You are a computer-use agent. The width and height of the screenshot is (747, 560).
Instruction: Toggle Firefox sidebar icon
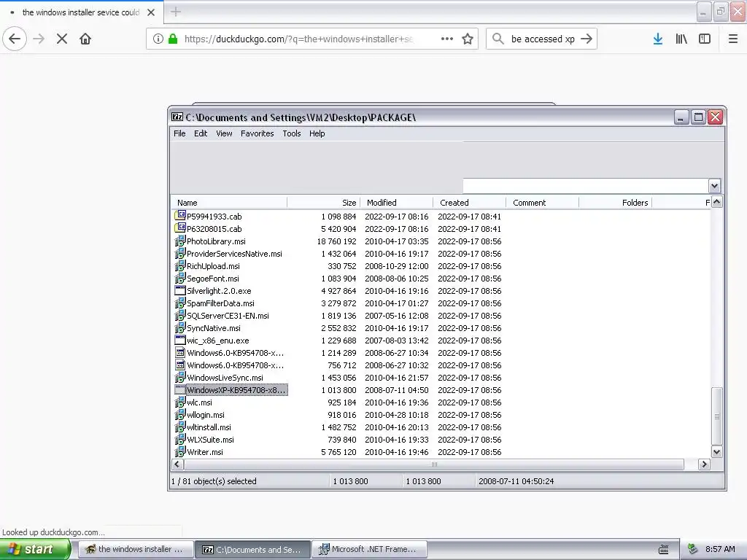coord(705,39)
